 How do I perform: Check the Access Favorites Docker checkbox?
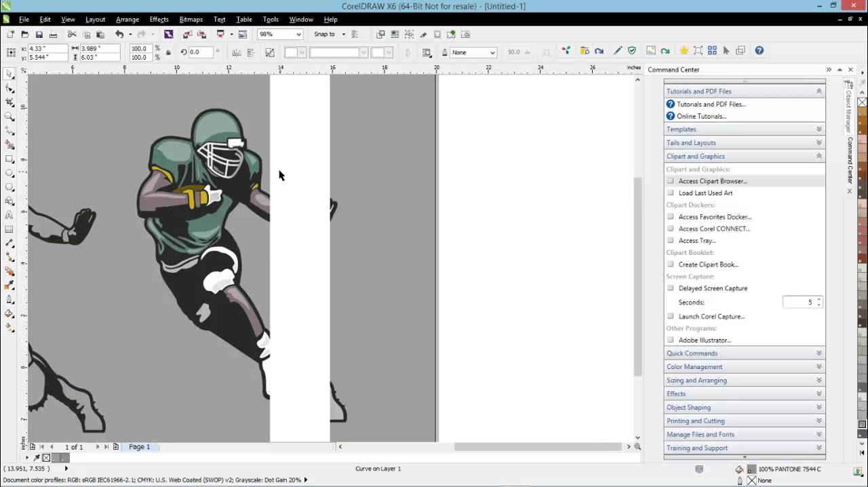point(671,216)
